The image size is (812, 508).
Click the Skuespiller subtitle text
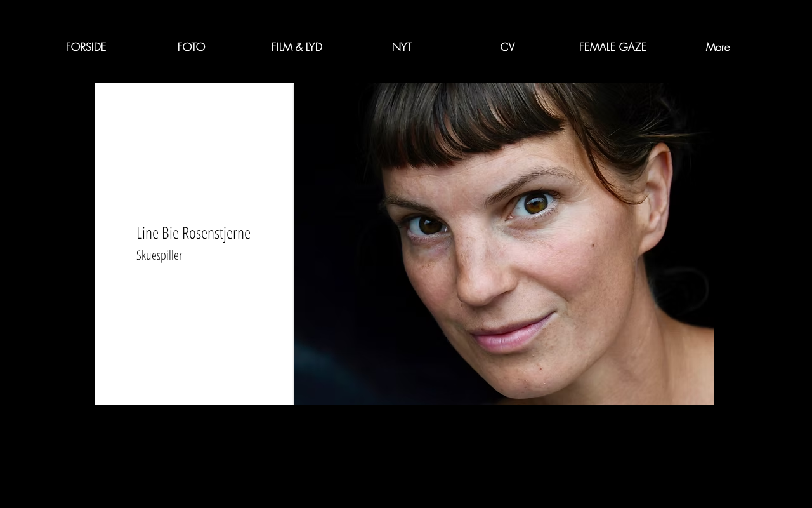coord(159,255)
